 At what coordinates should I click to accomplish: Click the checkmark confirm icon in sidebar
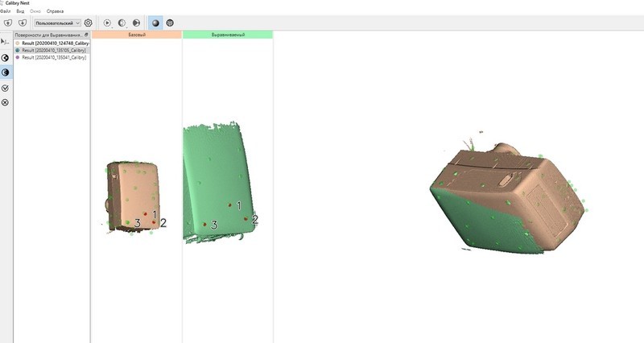[6, 88]
